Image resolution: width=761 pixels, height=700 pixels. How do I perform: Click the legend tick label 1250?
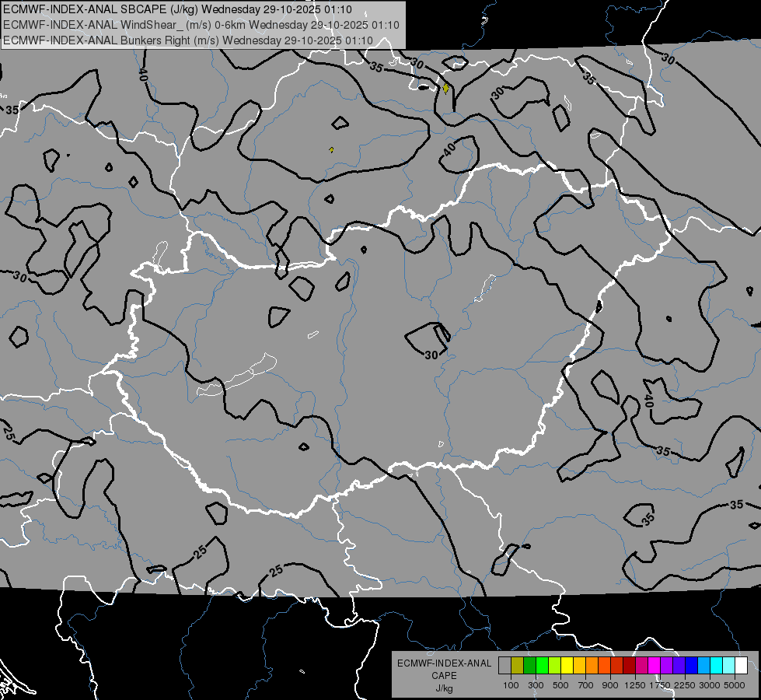pyautogui.click(x=635, y=685)
